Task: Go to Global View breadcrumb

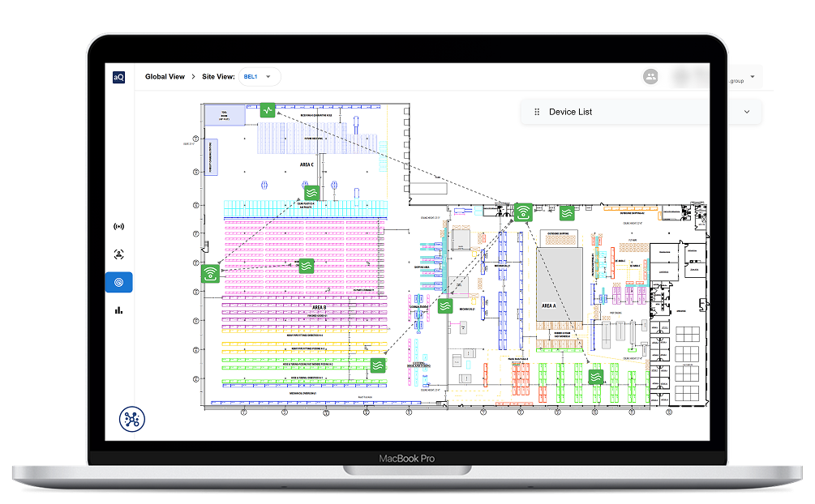Action: [165, 77]
